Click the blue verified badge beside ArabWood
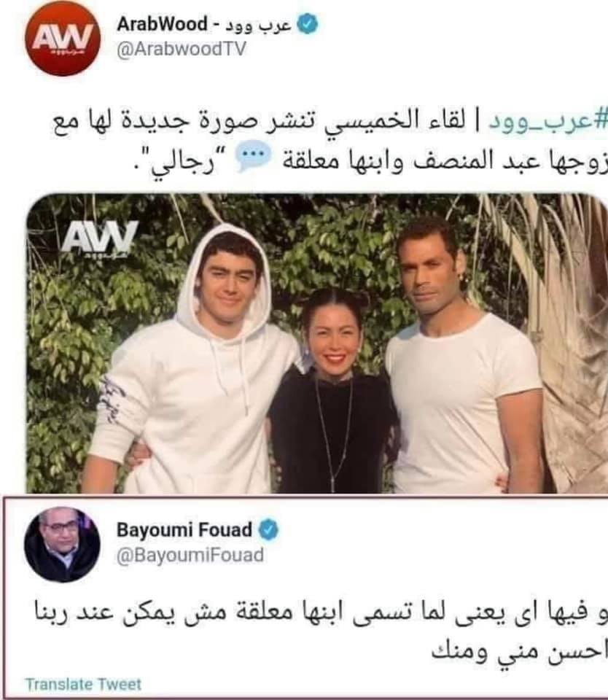This screenshot has width=608, height=700. point(308,24)
